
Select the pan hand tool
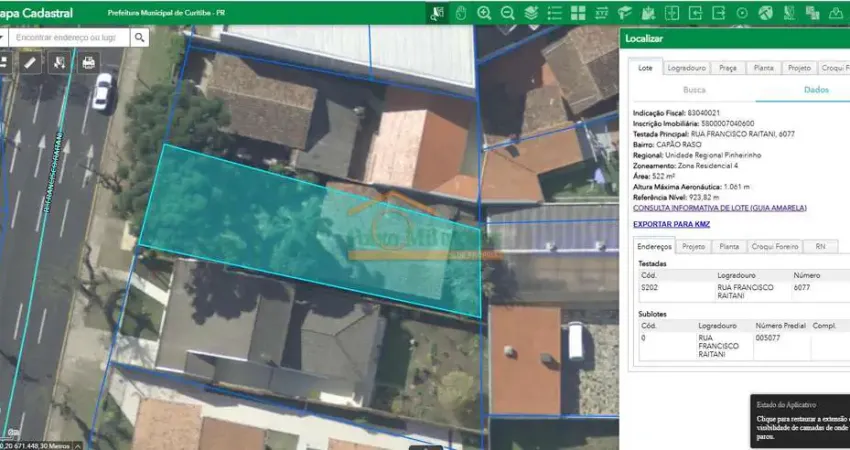point(461,13)
